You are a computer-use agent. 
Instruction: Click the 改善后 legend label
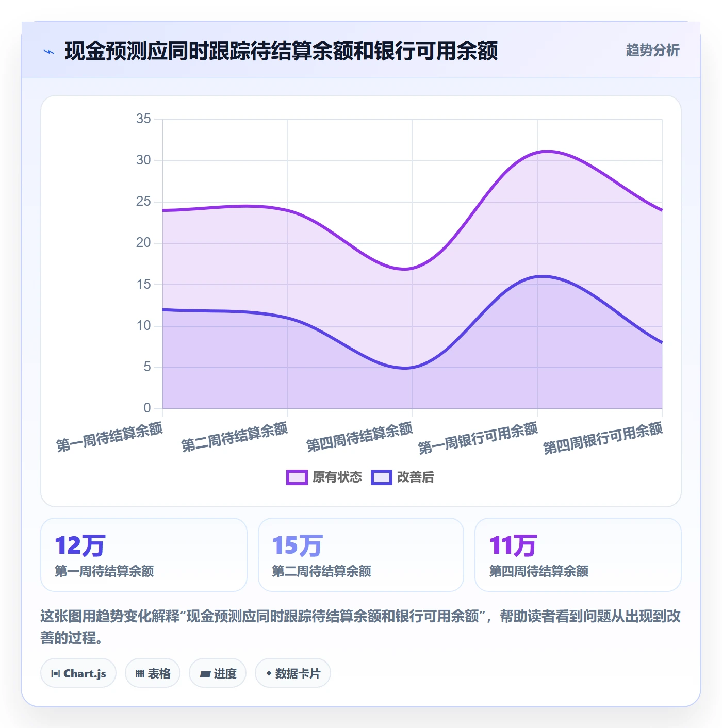click(416, 477)
